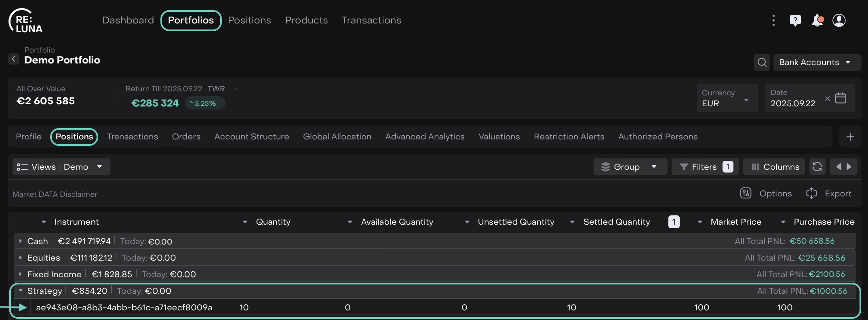Screen dimensions: 868x320
Task: Expand the Equities row
Action: pos(21,258)
